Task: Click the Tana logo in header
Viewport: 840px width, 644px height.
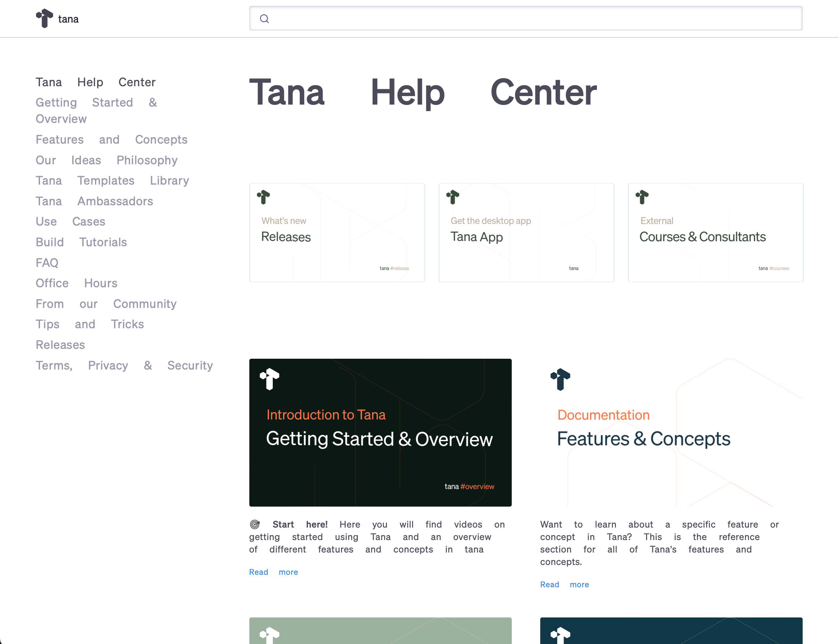Action: pos(45,18)
